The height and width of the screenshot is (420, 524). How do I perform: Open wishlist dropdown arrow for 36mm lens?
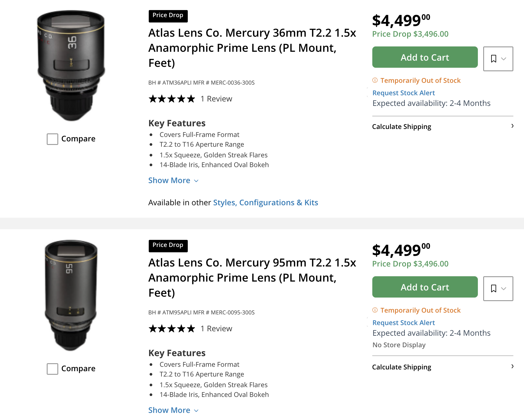504,59
